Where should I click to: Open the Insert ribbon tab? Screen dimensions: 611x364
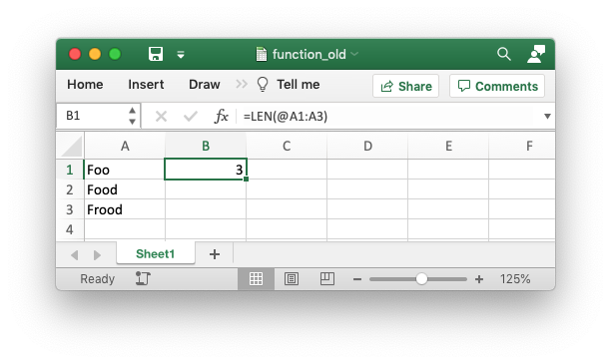(146, 85)
